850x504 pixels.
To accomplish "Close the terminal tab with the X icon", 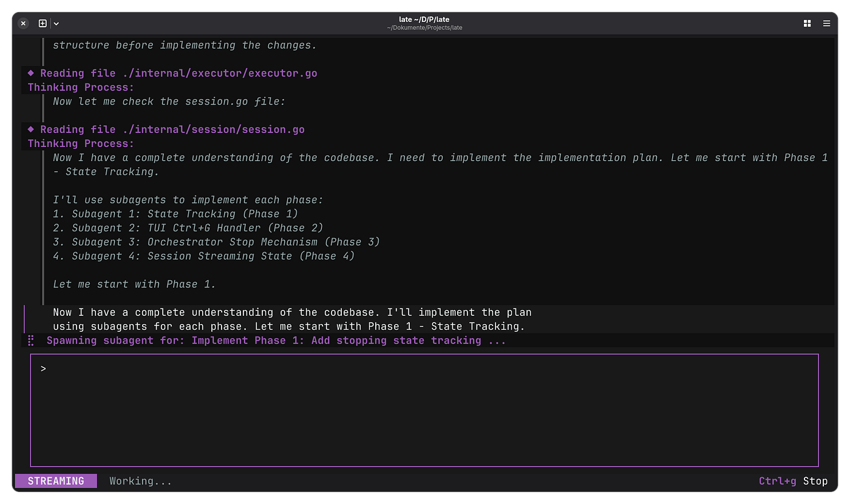I will tap(23, 24).
